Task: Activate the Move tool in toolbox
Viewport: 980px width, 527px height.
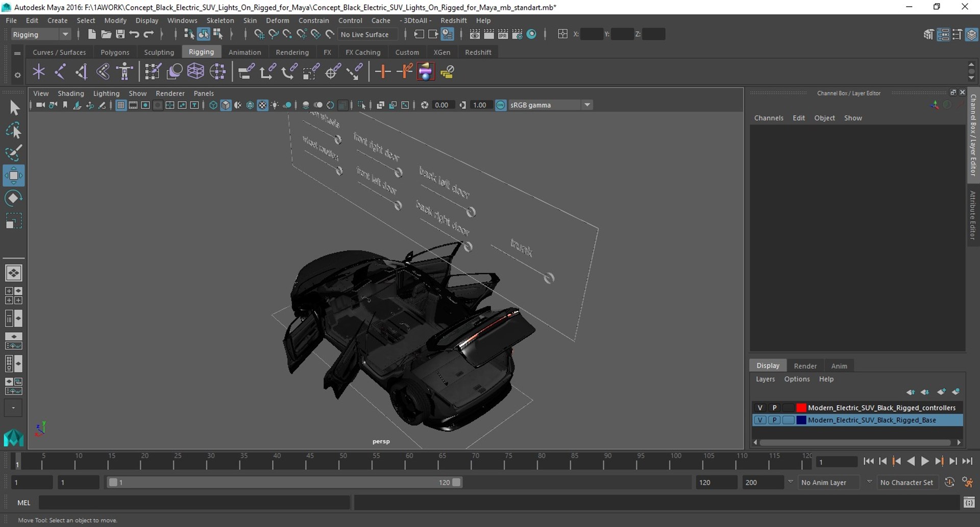Action: tap(14, 176)
